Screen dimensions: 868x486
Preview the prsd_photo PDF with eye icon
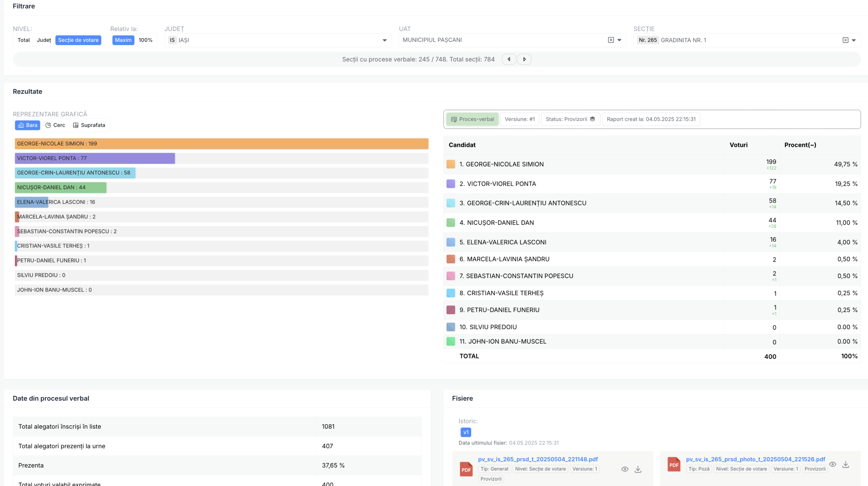click(x=832, y=464)
